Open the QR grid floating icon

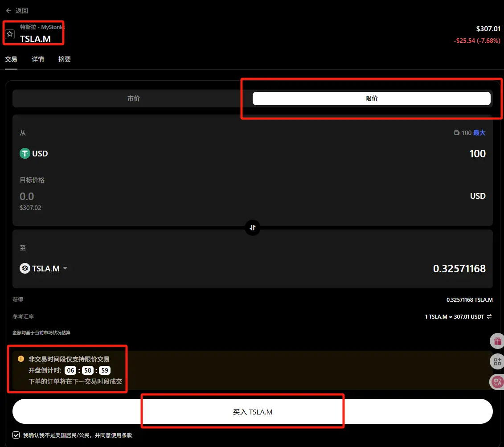click(x=497, y=362)
